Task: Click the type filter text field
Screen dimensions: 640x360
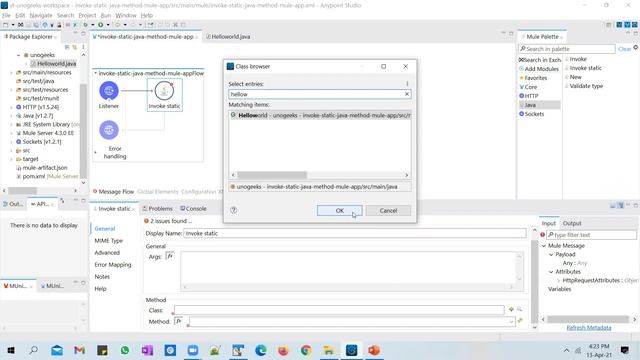Action: click(591, 235)
